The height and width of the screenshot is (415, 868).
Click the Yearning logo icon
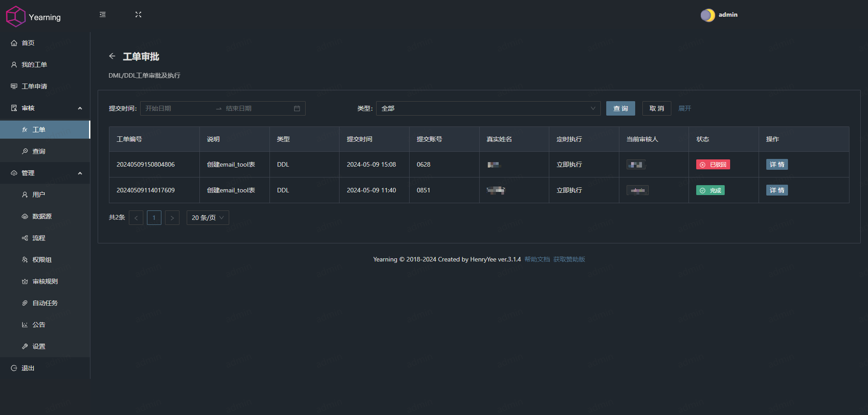[16, 17]
